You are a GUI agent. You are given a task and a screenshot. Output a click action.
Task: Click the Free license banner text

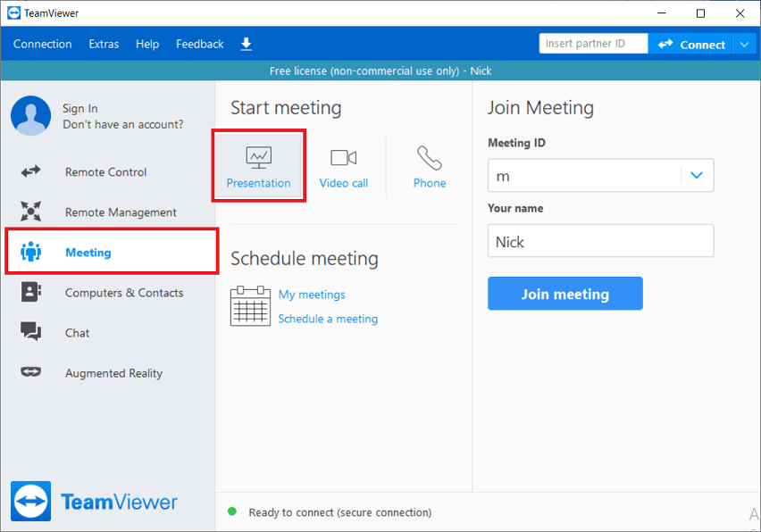(380, 71)
